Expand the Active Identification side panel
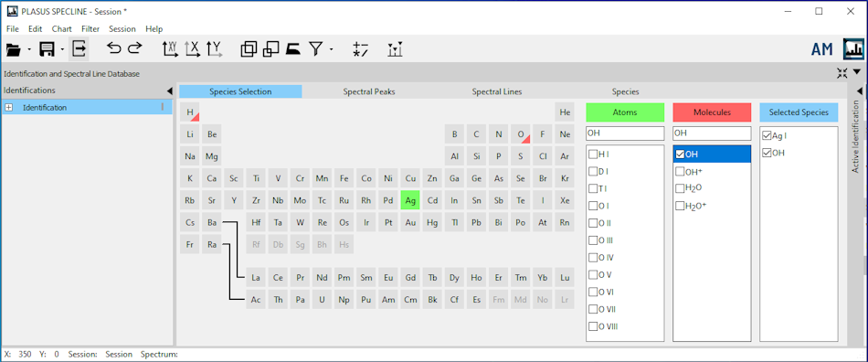Viewport: 868px width, 362px height. [x=860, y=90]
